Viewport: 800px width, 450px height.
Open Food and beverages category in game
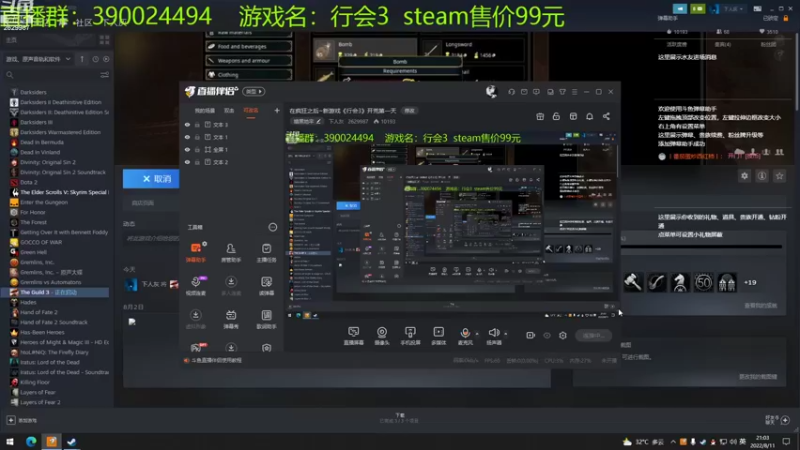click(x=248, y=46)
